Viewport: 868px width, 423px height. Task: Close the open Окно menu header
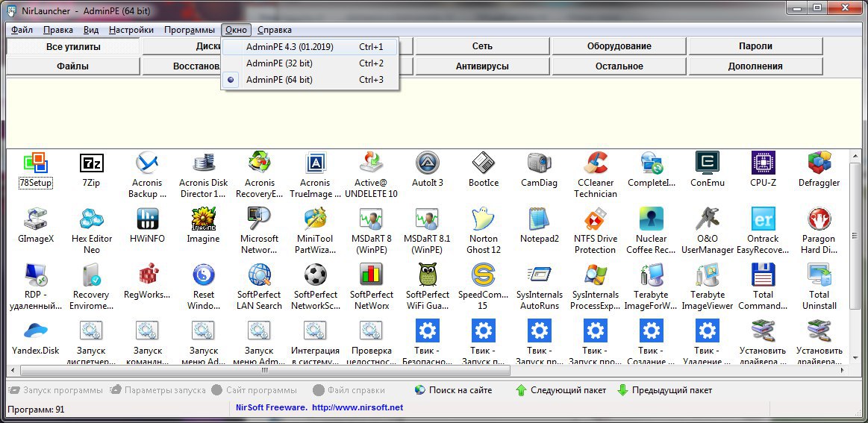(x=237, y=30)
